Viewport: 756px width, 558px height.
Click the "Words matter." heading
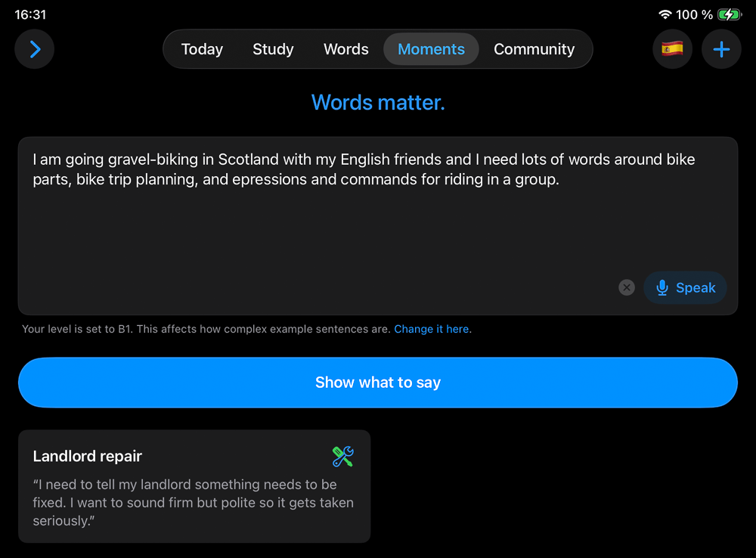tap(378, 102)
